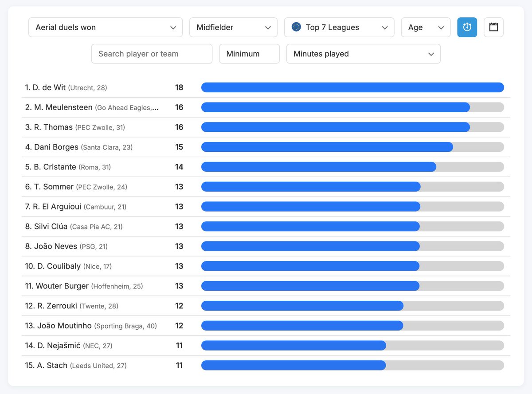Select Silvi Clúa in the list
This screenshot has height=394, width=532.
[x=51, y=226]
